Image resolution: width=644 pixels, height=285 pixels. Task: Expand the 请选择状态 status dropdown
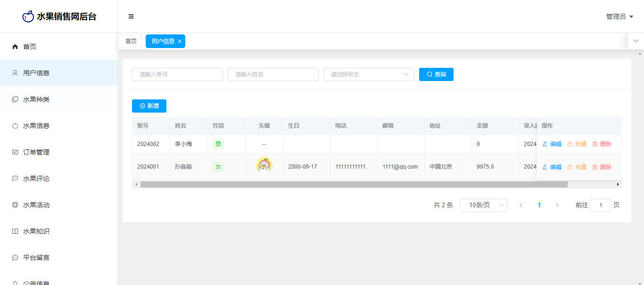click(368, 74)
